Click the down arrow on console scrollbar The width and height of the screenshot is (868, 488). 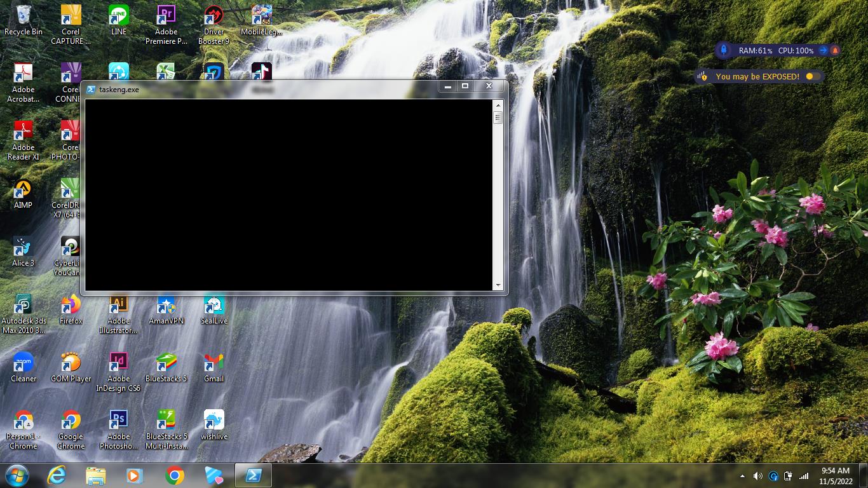(x=498, y=286)
